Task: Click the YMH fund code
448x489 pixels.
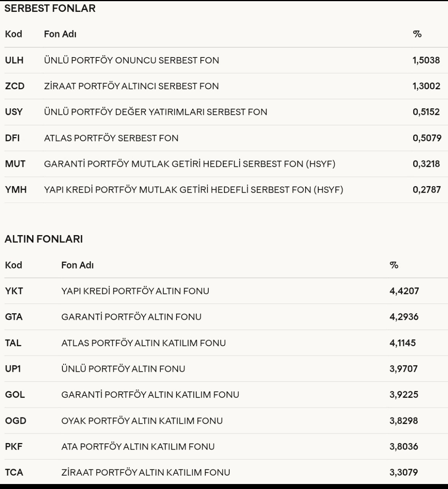Action: coord(16,190)
